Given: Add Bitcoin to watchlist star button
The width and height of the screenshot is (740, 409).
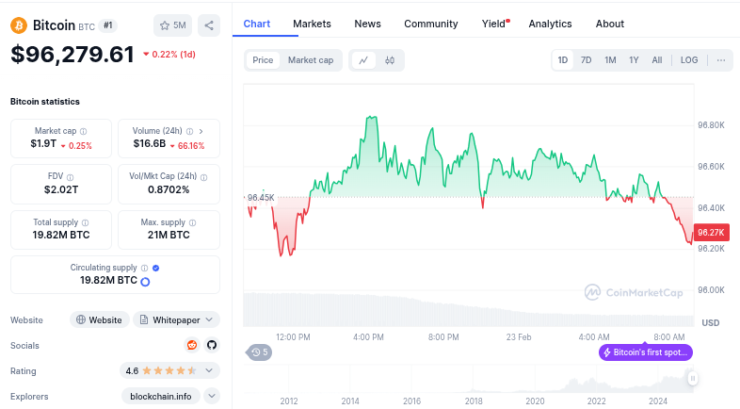Looking at the screenshot, I should click(x=173, y=25).
